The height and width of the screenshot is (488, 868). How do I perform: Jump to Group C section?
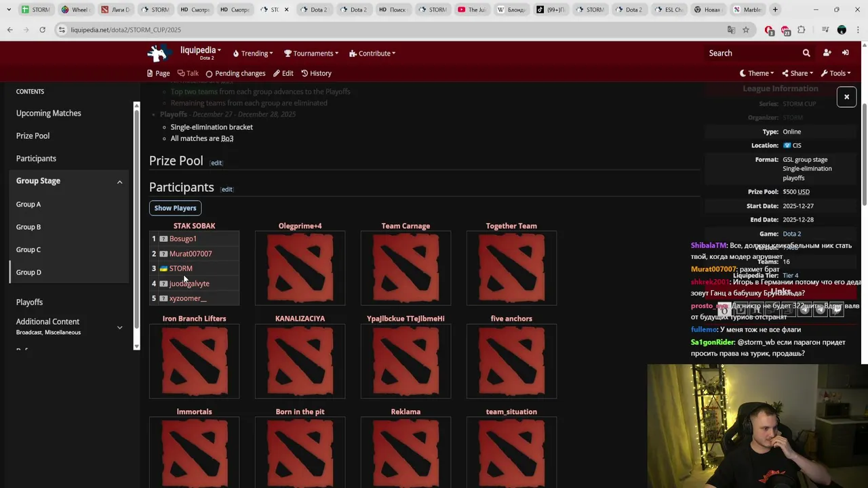click(28, 249)
